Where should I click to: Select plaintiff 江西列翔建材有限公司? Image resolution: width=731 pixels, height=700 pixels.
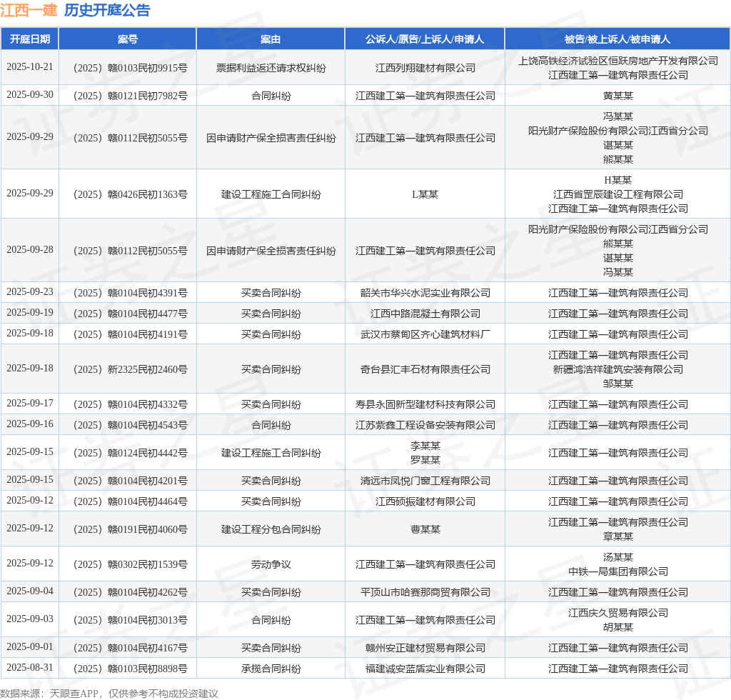coord(425,68)
